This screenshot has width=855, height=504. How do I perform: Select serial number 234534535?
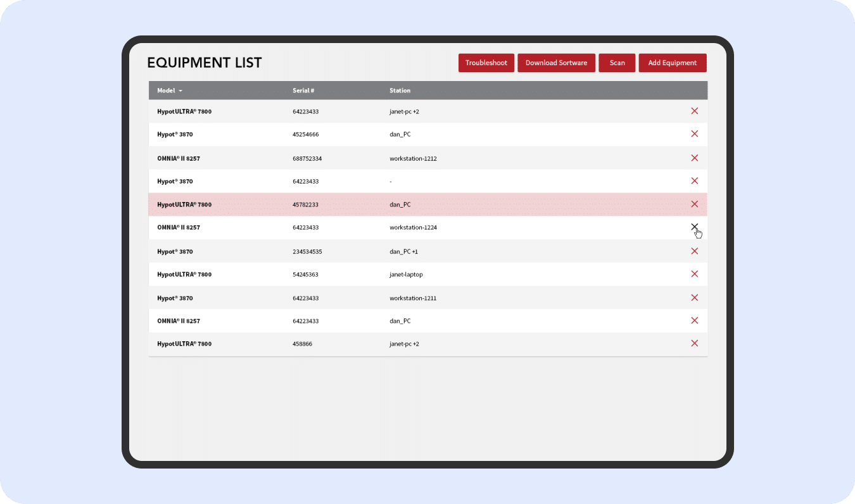(x=307, y=251)
